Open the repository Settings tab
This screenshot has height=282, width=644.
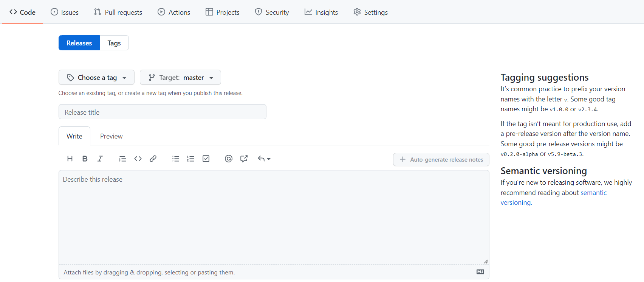click(370, 12)
